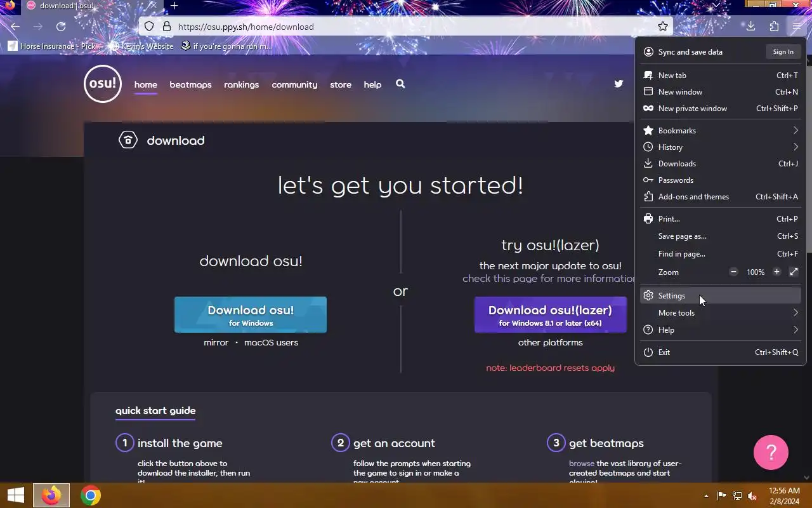Bookmark this page with the star icon

662,27
